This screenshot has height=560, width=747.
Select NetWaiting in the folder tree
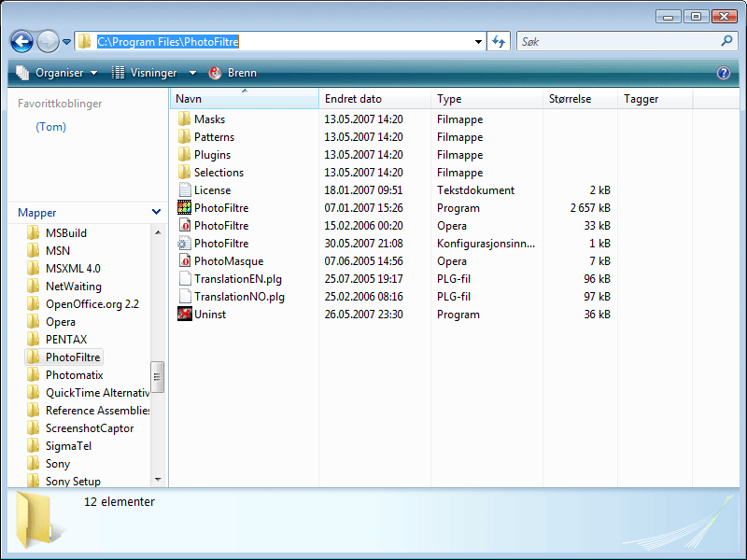click(x=74, y=287)
